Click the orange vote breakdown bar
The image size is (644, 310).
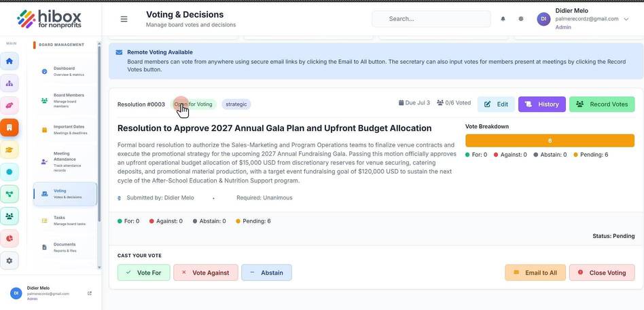tap(550, 140)
